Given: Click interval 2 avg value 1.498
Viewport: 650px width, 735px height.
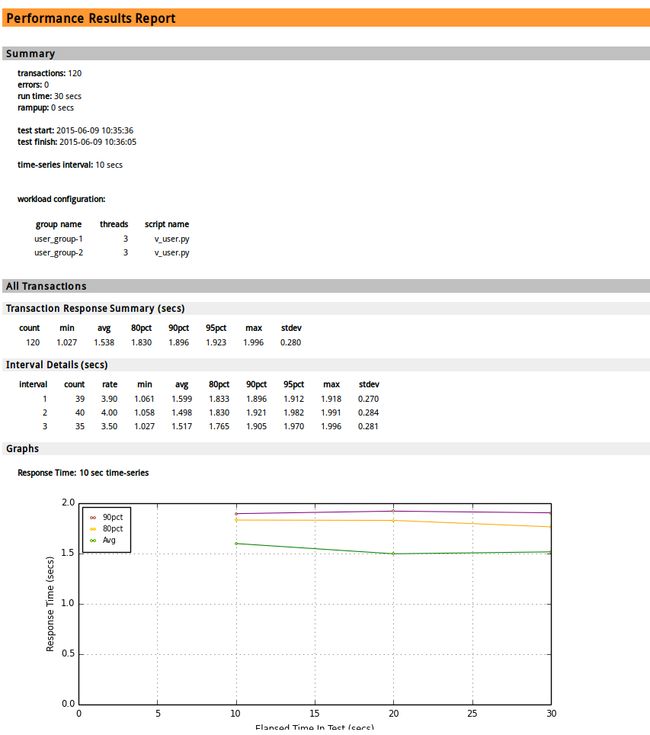Looking at the screenshot, I should pyautogui.click(x=182, y=413).
